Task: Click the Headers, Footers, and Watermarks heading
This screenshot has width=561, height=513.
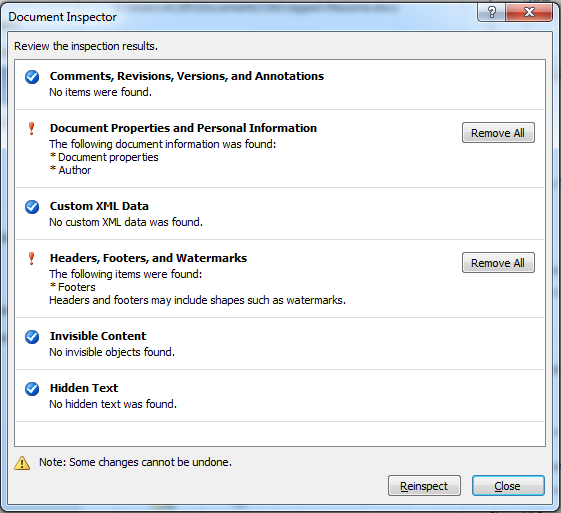Action: 148,258
